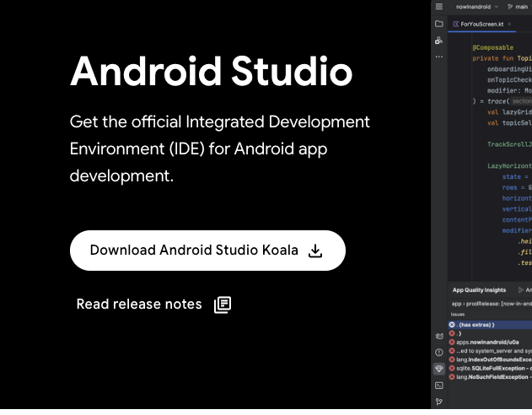Expand the nowinandroid project dropdown
Viewport: 532px width, 415px height.
coord(477,7)
